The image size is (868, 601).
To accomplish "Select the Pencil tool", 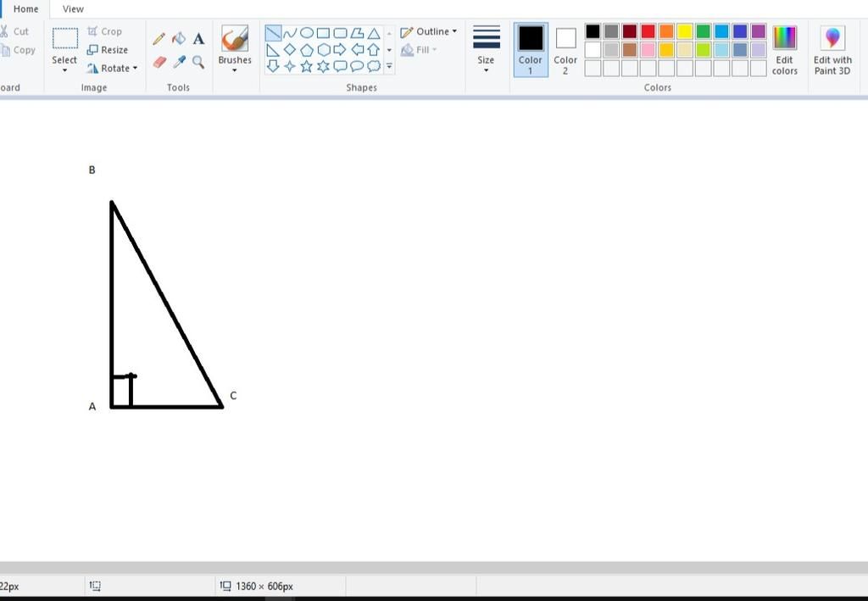I will click(x=159, y=39).
